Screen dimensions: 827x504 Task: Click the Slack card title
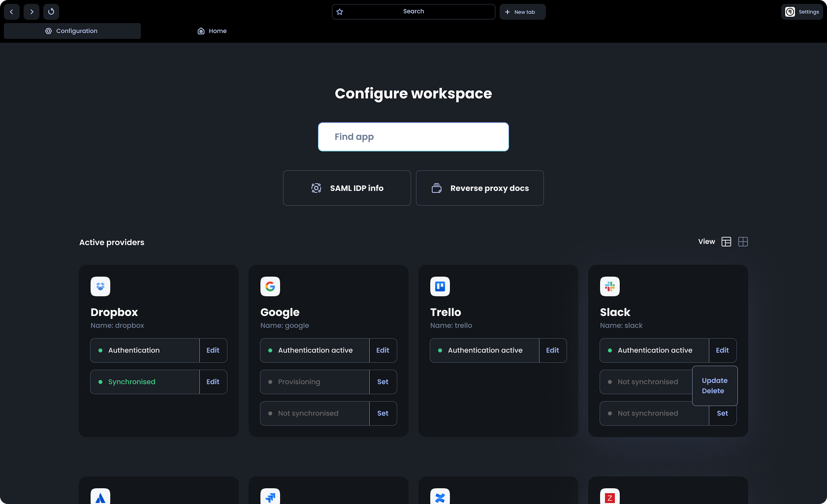pyautogui.click(x=615, y=312)
